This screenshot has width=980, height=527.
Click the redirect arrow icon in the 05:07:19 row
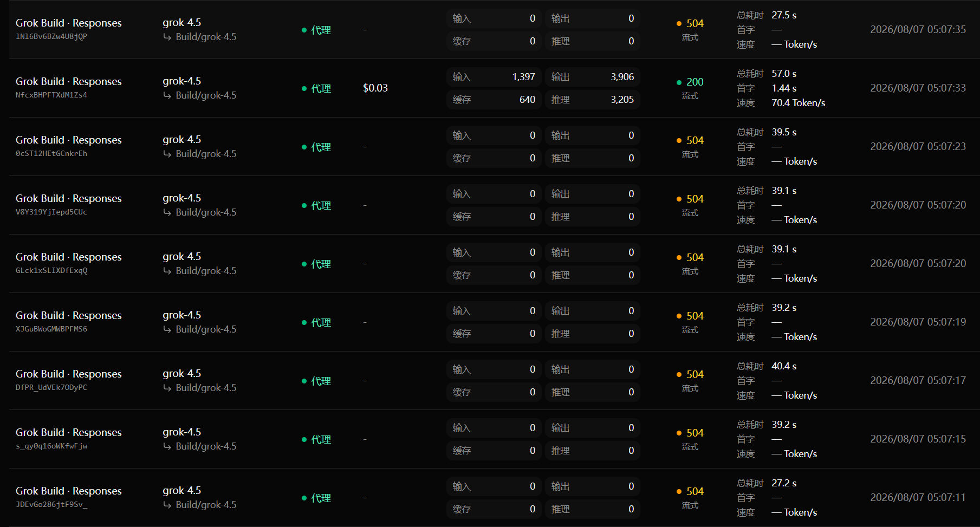(167, 330)
